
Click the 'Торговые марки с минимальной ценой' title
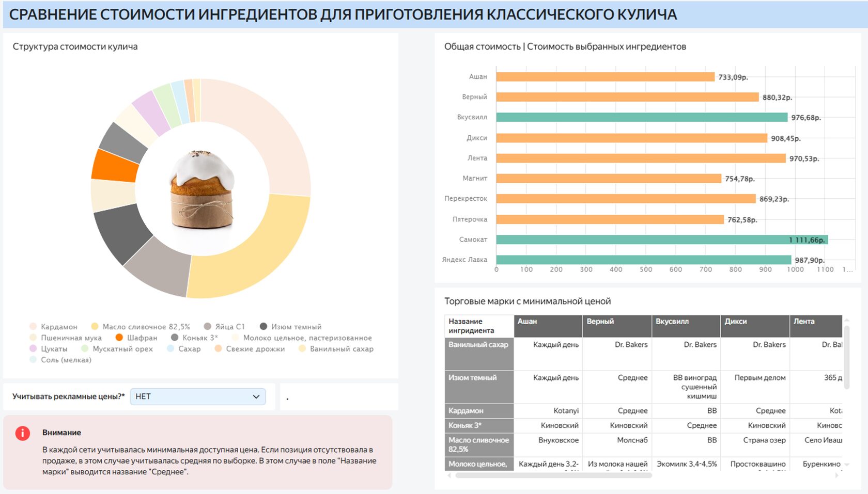coord(528,301)
